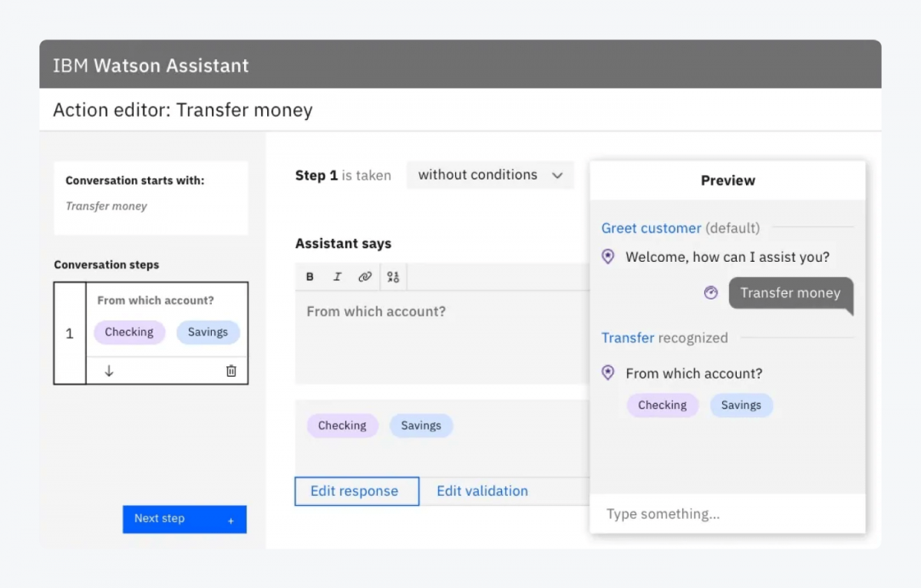Select the Savings chip in the Preview panel
This screenshot has height=588, width=921.
click(741, 405)
